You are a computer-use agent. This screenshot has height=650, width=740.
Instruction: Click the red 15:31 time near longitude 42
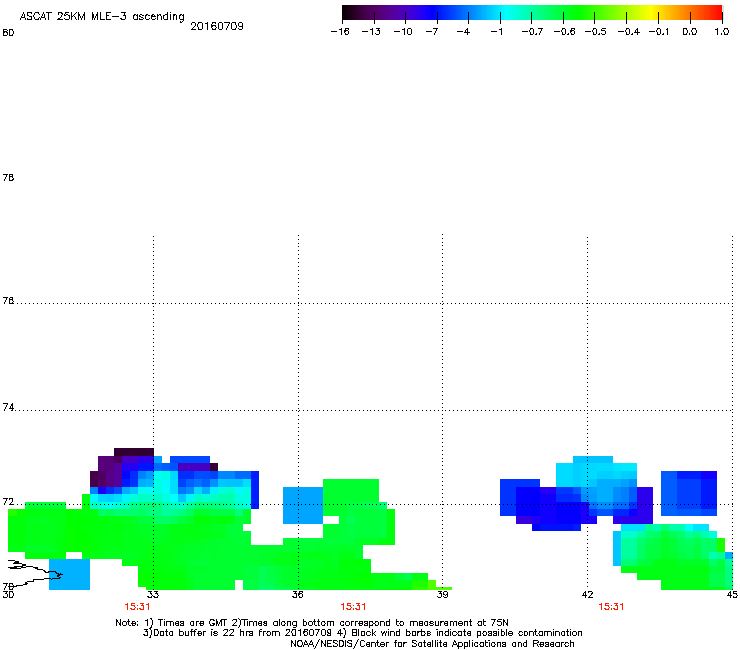611,607
